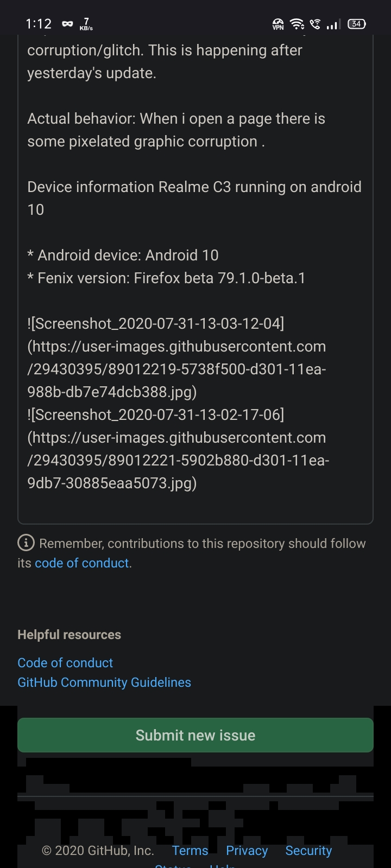
Task: Open Code of conduct under Helpful resources
Action: pyautogui.click(x=65, y=662)
